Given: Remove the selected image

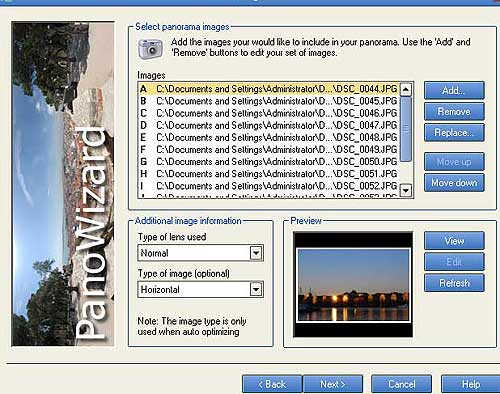Looking at the screenshot, I should click(x=454, y=111).
